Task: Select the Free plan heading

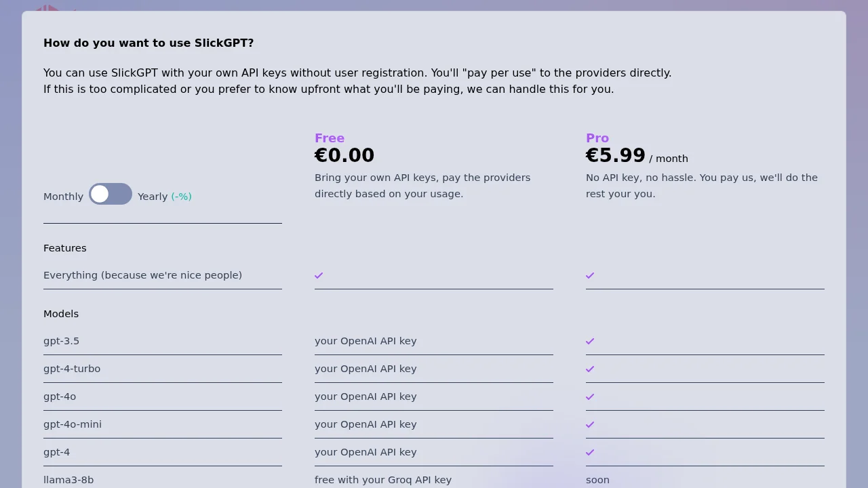Action: point(330,138)
